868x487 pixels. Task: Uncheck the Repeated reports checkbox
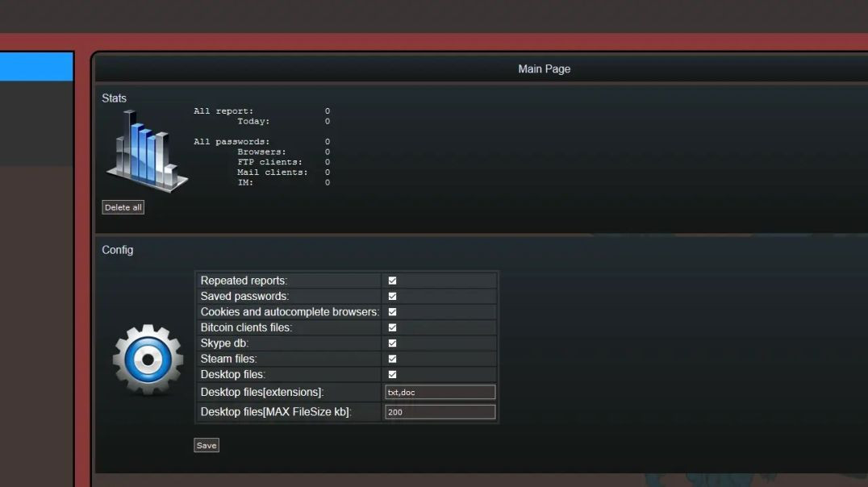coord(392,281)
